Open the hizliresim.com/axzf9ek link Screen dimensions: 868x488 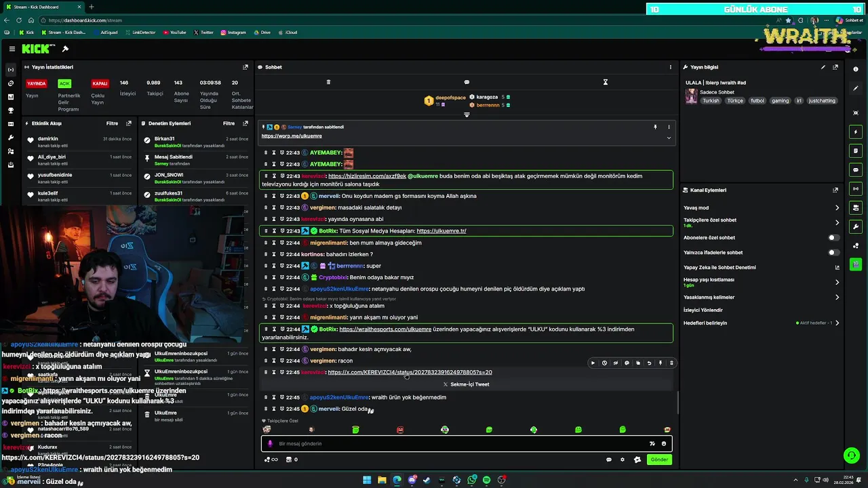[x=367, y=176]
